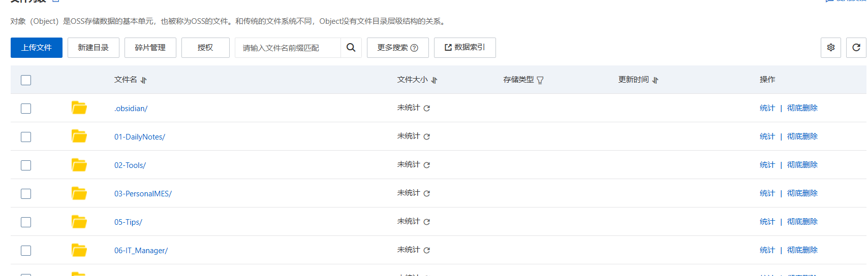This screenshot has width=868, height=276.
Task: Select the 06-IT_Manager row checkbox
Action: pos(26,251)
